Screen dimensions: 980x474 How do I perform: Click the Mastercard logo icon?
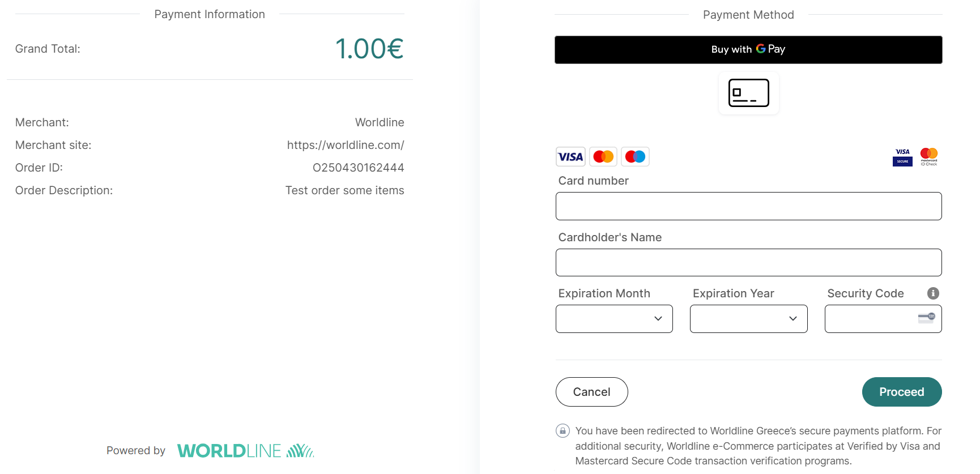tap(603, 157)
